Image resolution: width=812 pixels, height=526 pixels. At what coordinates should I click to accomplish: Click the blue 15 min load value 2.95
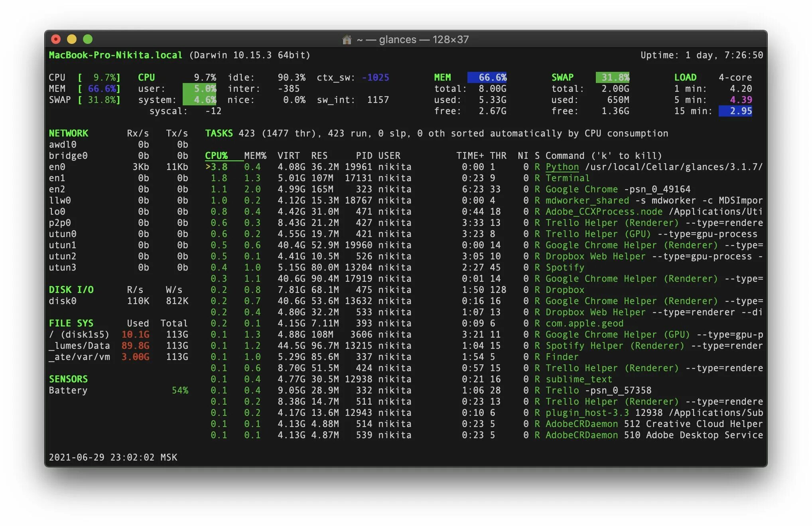pyautogui.click(x=735, y=111)
